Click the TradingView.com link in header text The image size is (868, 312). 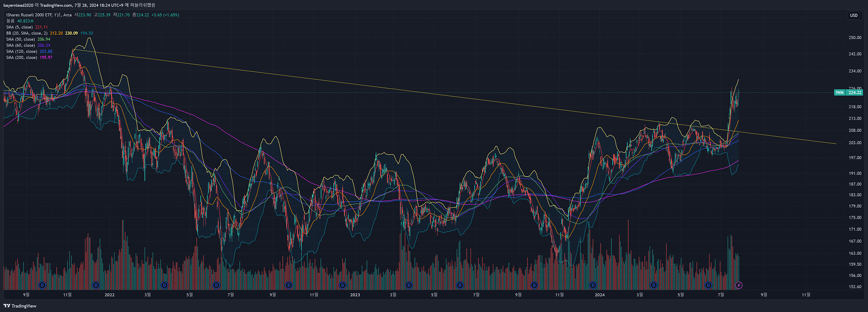(x=56, y=5)
